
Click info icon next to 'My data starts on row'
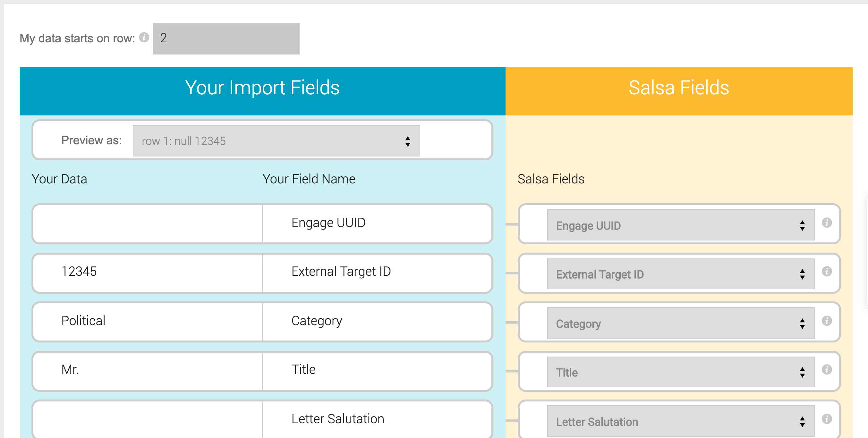144,38
